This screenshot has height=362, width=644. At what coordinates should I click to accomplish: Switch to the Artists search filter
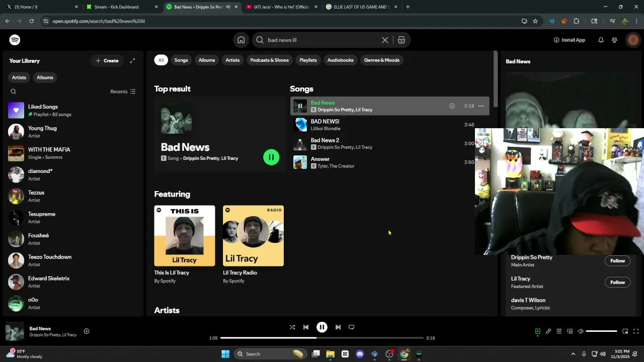click(x=232, y=60)
